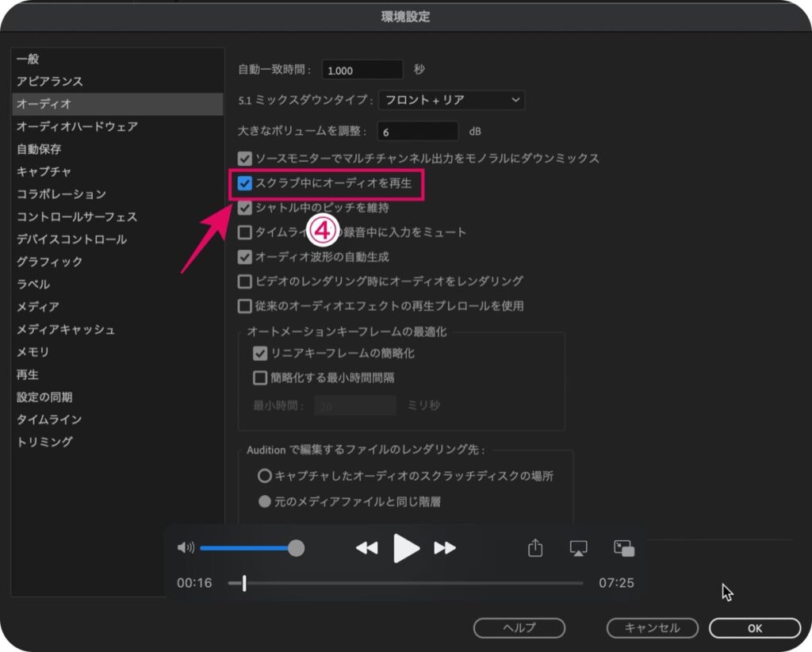Select オーディオ in the sidebar list
812x652 pixels.
117,104
